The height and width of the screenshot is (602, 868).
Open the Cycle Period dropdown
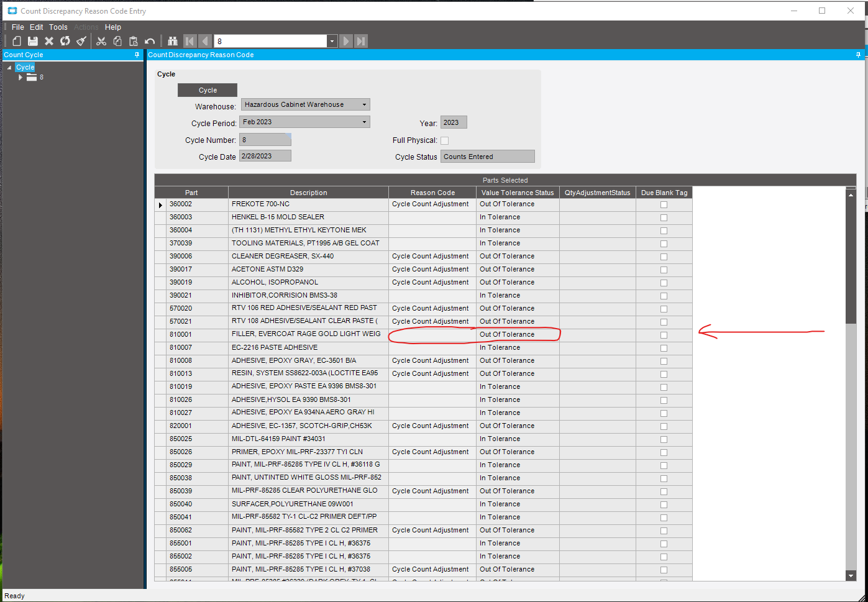[365, 122]
